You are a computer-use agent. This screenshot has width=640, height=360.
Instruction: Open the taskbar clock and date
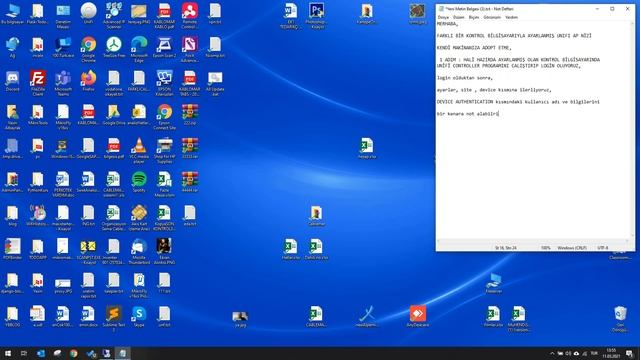click(611, 353)
